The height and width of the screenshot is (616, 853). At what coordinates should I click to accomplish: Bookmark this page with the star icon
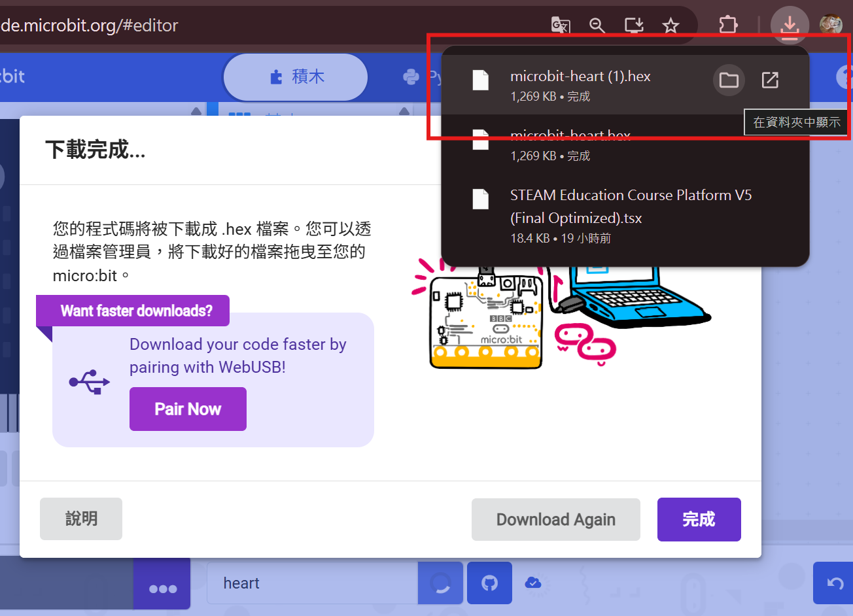(670, 26)
